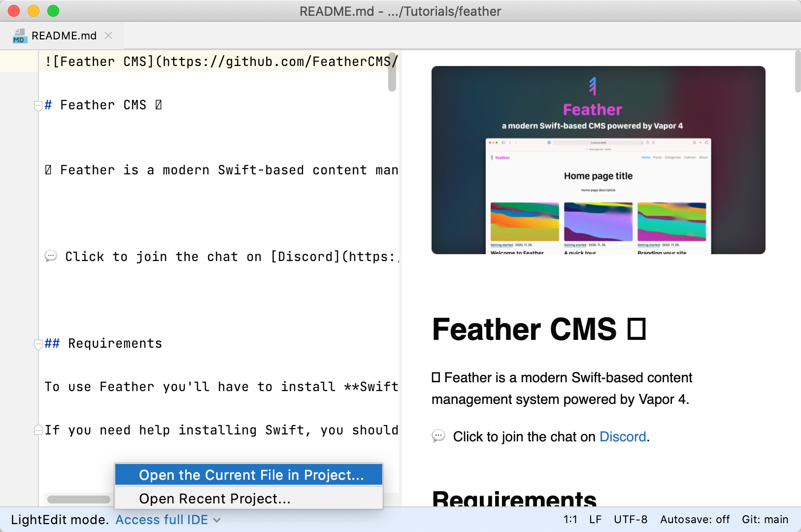801x532 pixels.
Task: Click the Markdown file icon on README.md tab
Action: pos(19,36)
